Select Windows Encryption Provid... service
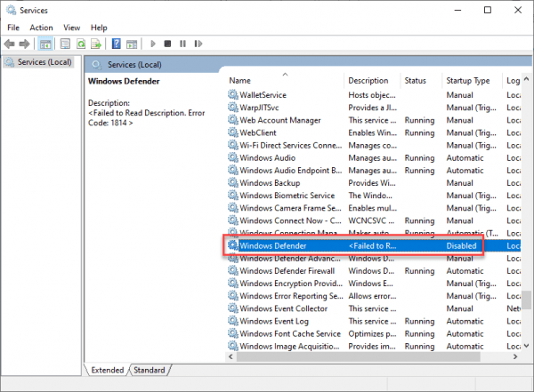 point(374,284)
